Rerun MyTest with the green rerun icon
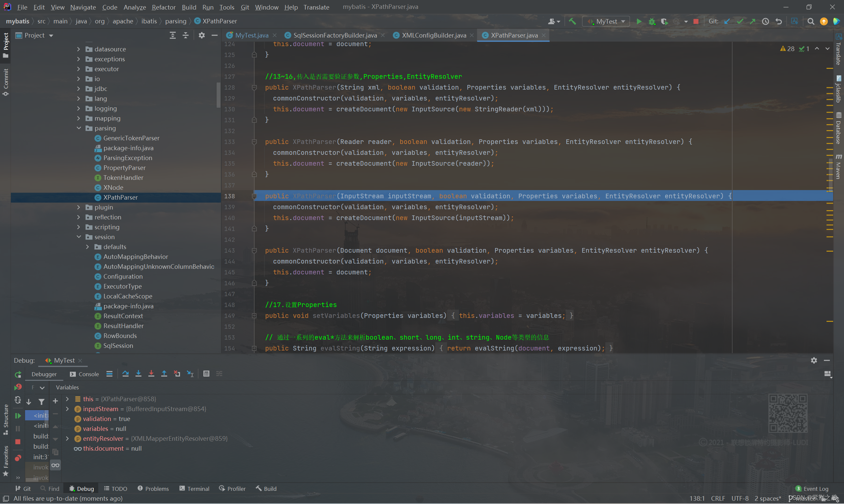The image size is (844, 504). click(18, 374)
